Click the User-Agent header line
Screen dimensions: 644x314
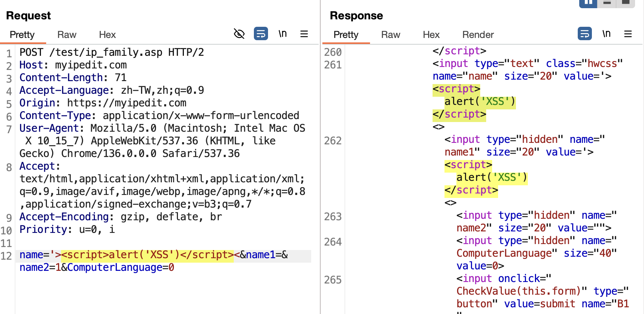pyautogui.click(x=162, y=141)
